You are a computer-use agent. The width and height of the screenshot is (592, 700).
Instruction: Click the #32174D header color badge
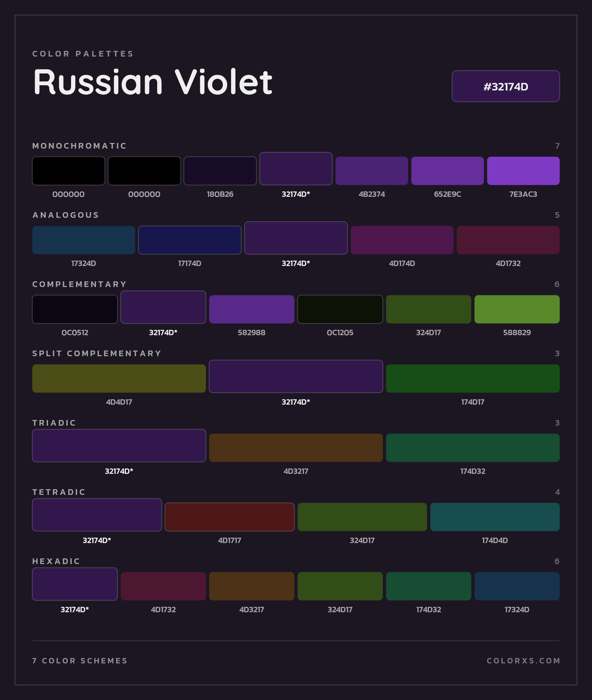pyautogui.click(x=506, y=86)
